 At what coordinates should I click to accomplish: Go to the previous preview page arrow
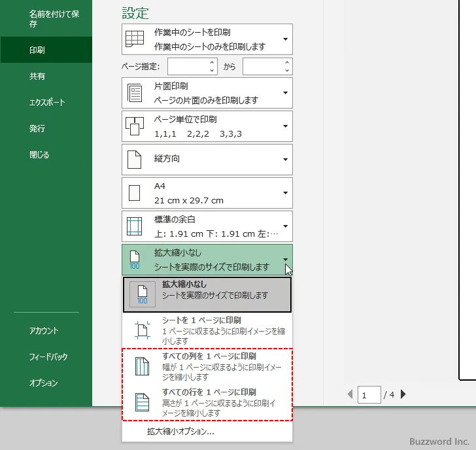tap(350, 394)
